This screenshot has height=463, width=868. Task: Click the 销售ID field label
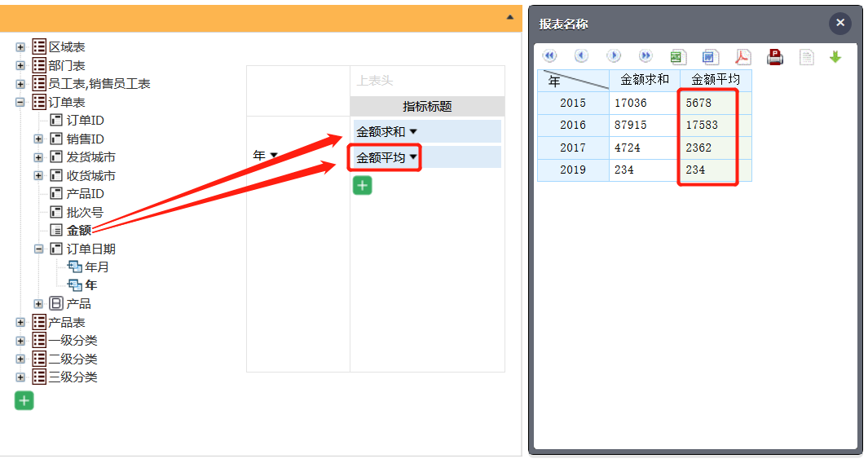(86, 139)
